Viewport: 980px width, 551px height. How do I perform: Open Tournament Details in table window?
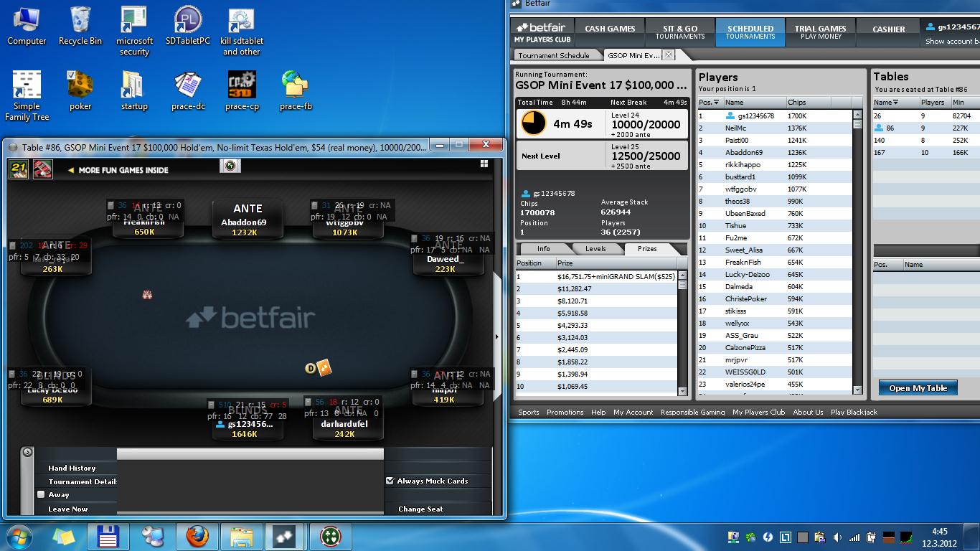click(83, 481)
